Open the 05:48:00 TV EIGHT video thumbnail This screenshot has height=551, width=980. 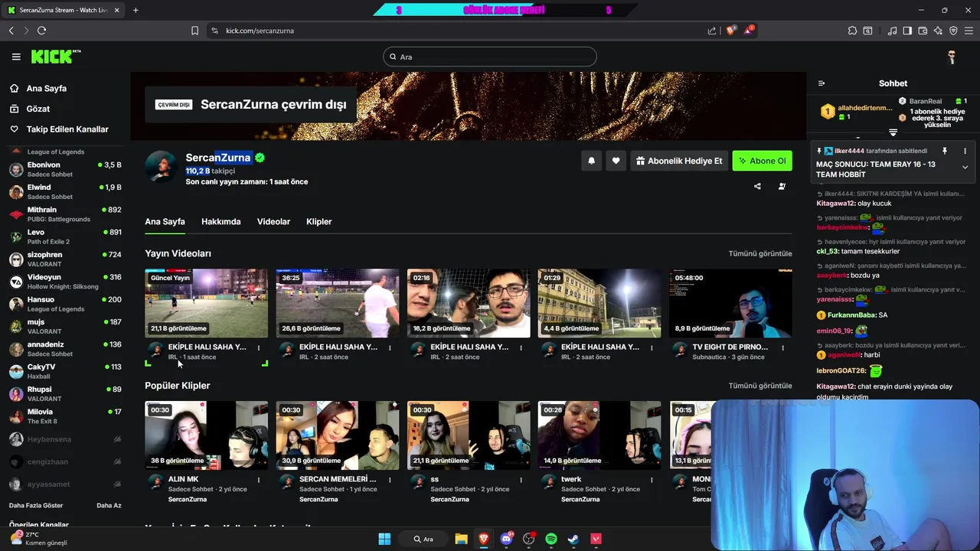[730, 303]
